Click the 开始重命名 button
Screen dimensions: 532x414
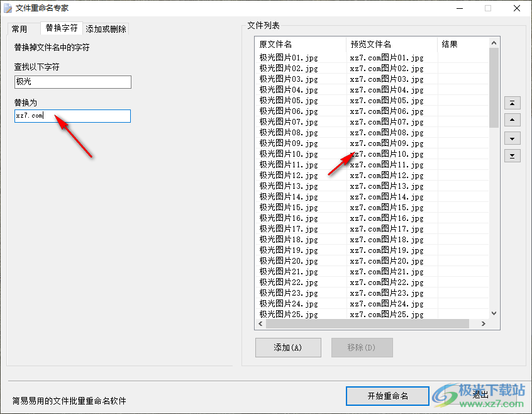tap(387, 396)
